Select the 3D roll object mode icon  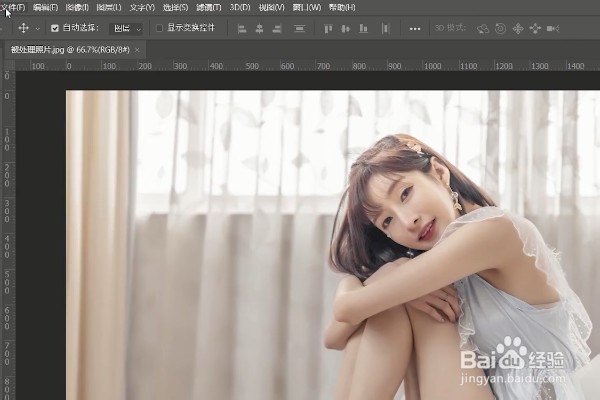point(501,29)
